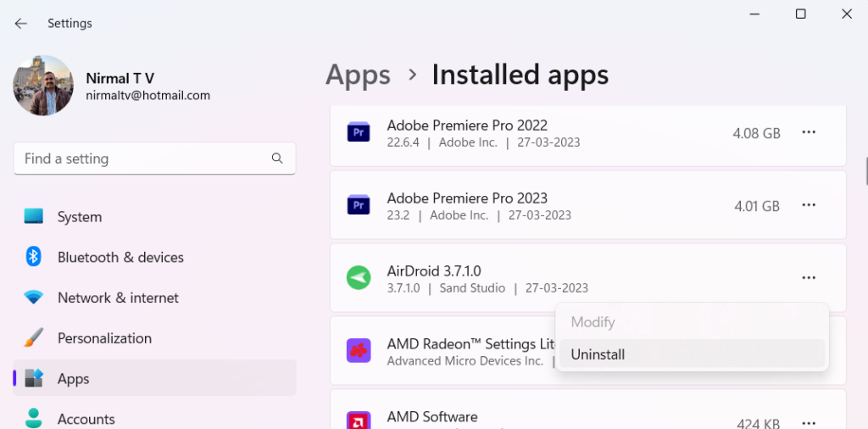
Task: Focus the Find a setting search box
Action: [154, 159]
